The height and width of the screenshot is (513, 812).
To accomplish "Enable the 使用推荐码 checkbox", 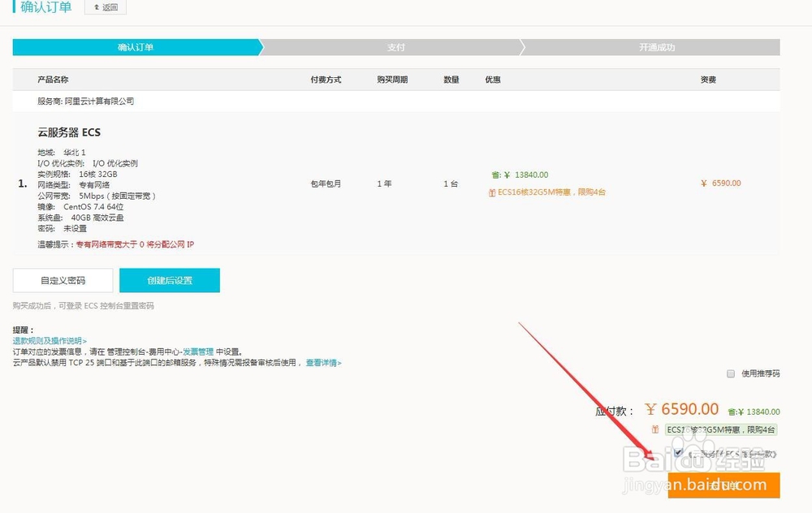I will click(x=731, y=373).
